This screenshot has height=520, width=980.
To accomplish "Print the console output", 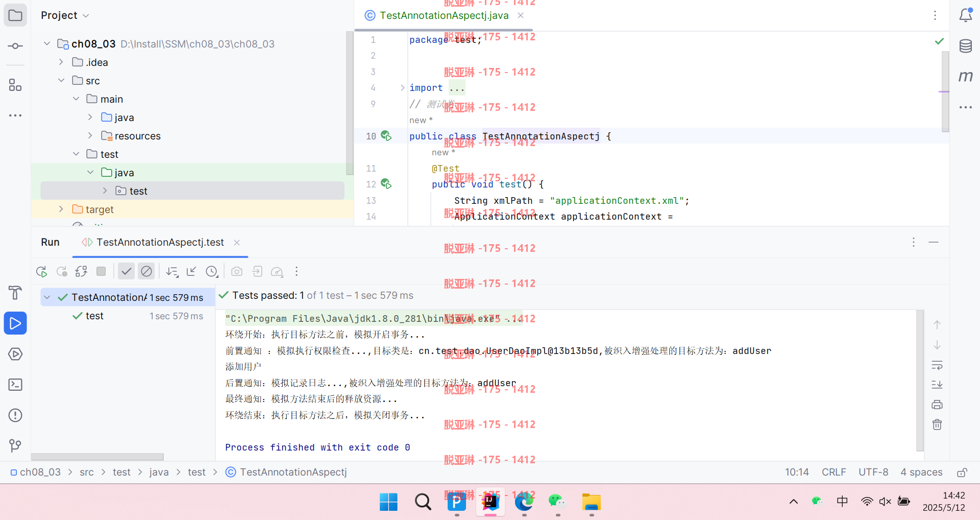I will pyautogui.click(x=937, y=405).
